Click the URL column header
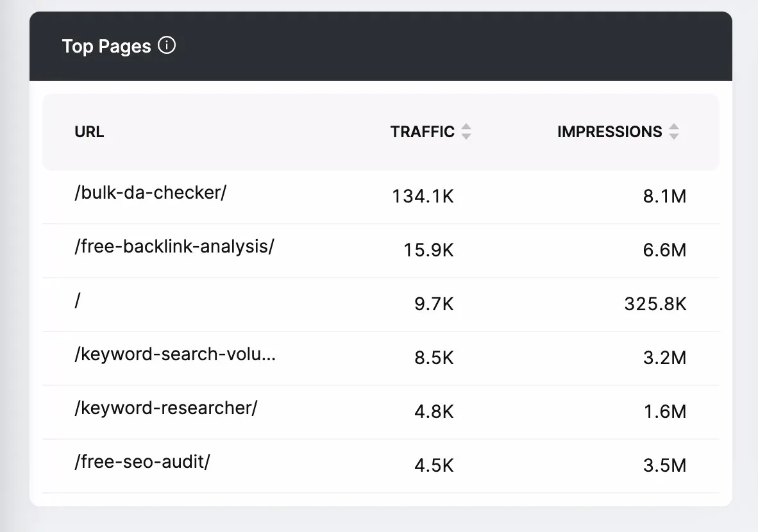 (x=89, y=132)
